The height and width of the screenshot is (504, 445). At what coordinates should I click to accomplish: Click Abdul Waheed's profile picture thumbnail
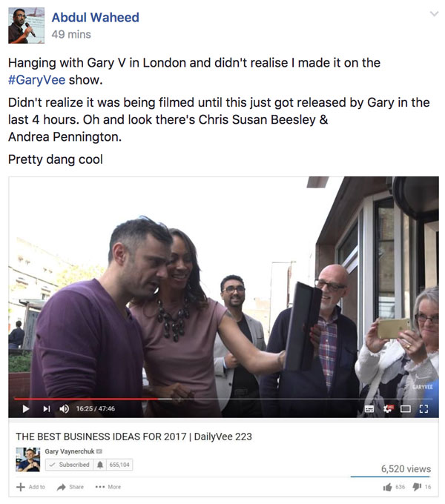(27, 25)
